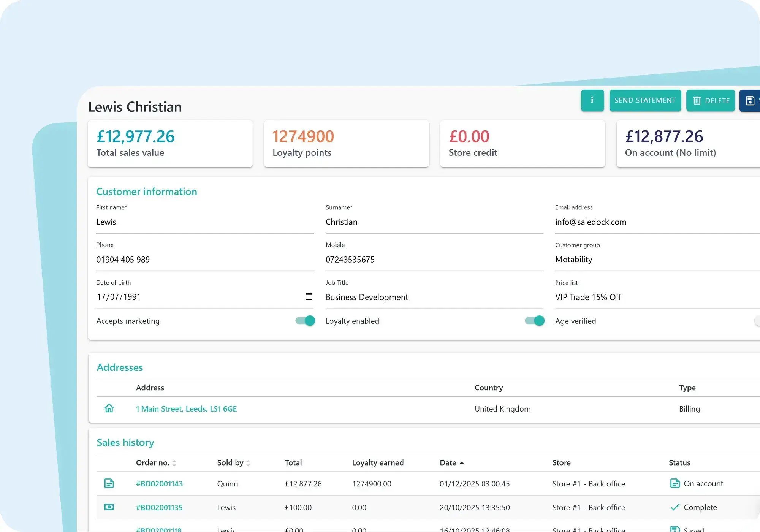The height and width of the screenshot is (532, 760).
Task: Toggle Age verified switch
Action: click(x=757, y=321)
